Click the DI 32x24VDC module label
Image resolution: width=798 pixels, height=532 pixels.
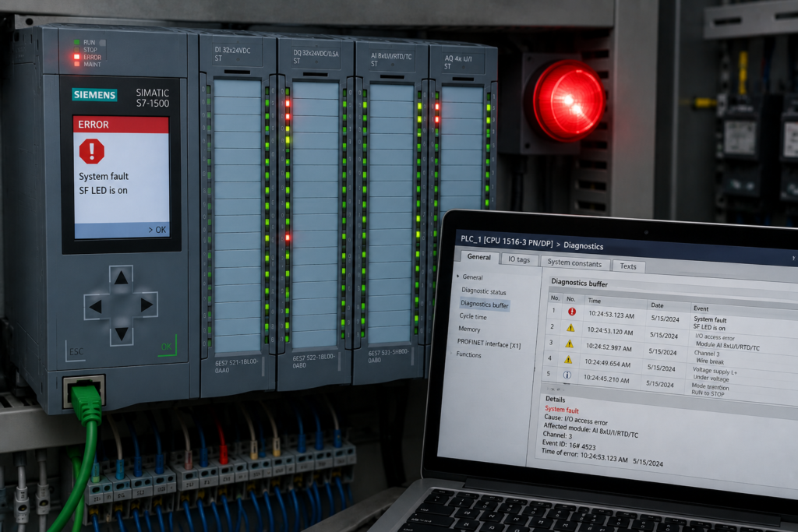pos(232,54)
